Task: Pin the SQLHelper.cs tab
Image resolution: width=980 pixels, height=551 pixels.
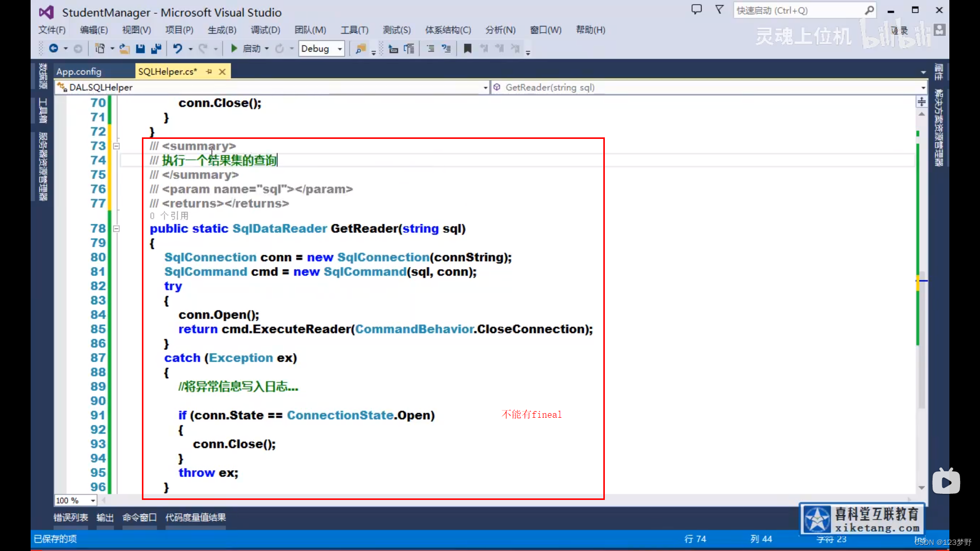Action: coord(209,71)
